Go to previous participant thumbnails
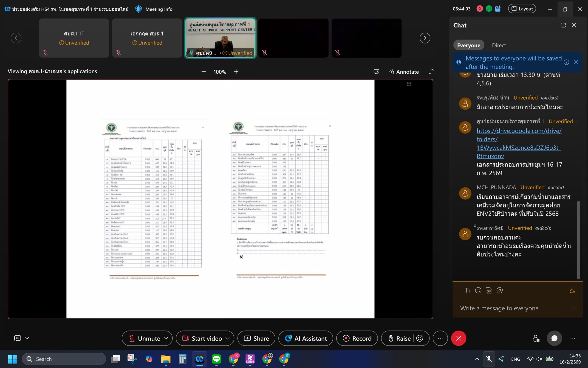This screenshot has width=588, height=368. coord(16,38)
